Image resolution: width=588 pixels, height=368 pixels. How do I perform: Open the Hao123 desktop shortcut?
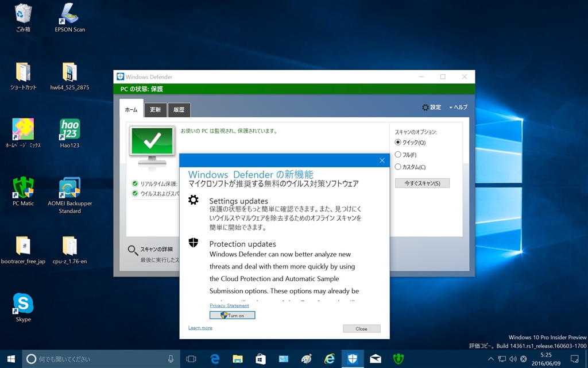(69, 131)
